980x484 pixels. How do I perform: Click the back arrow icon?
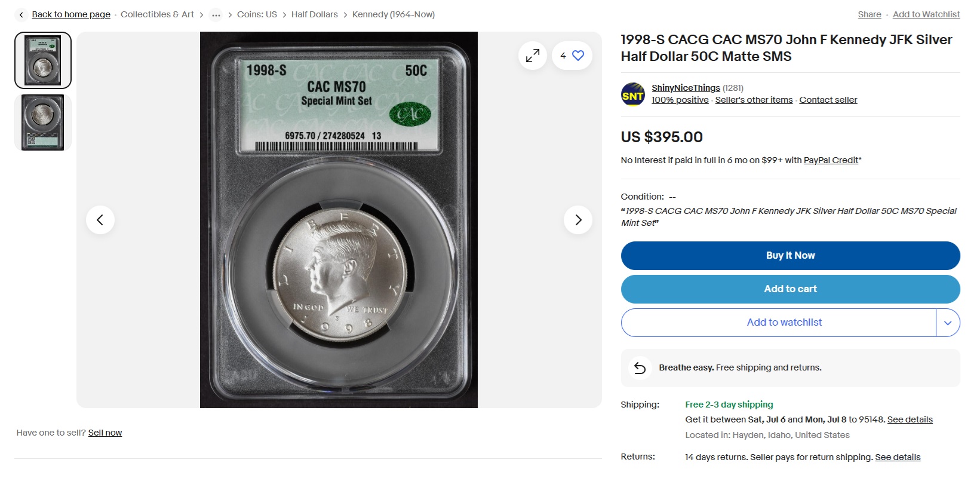coord(21,15)
